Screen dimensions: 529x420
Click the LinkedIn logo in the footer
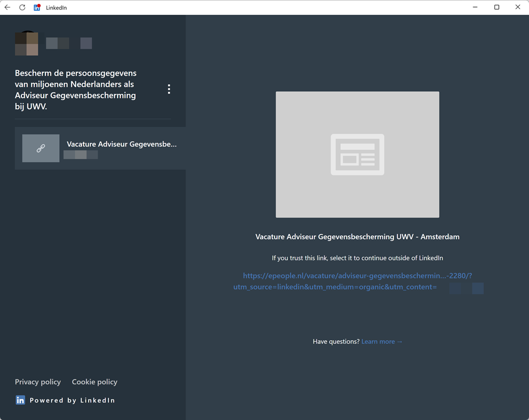[x=20, y=400]
